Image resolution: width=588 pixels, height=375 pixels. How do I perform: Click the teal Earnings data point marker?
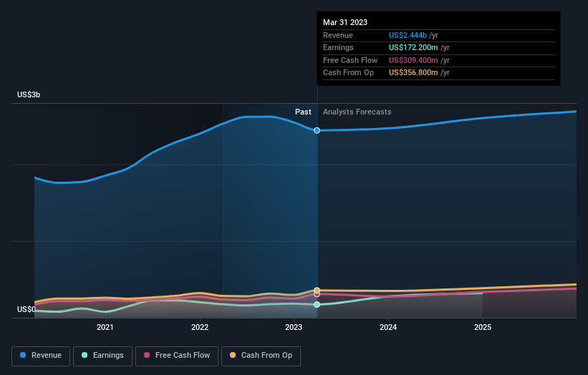click(317, 305)
